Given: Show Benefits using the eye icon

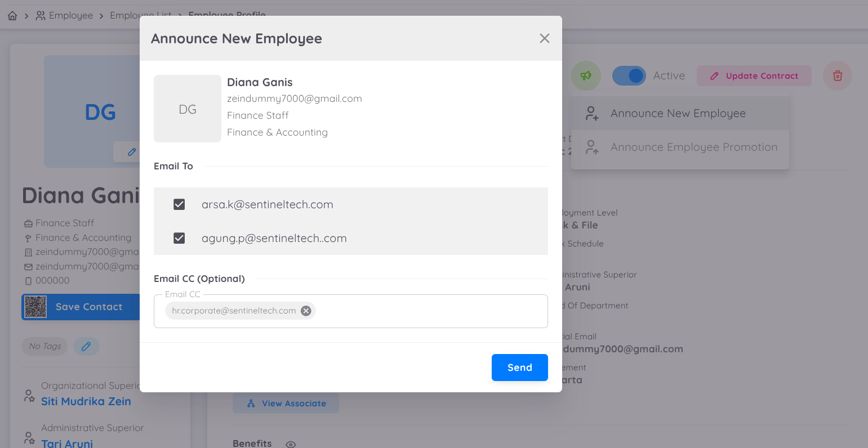Looking at the screenshot, I should tap(291, 444).
